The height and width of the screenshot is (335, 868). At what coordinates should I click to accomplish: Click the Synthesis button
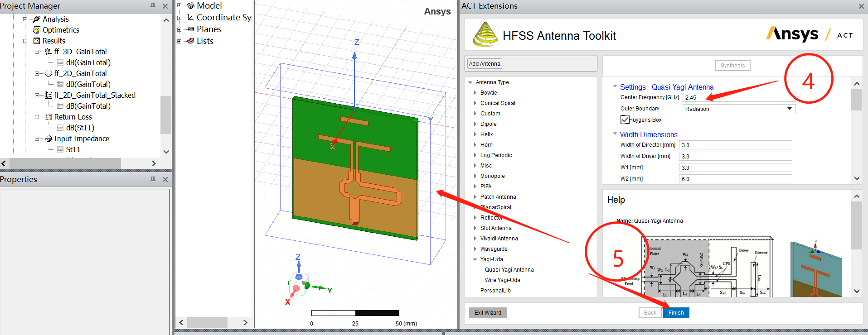[x=732, y=66]
